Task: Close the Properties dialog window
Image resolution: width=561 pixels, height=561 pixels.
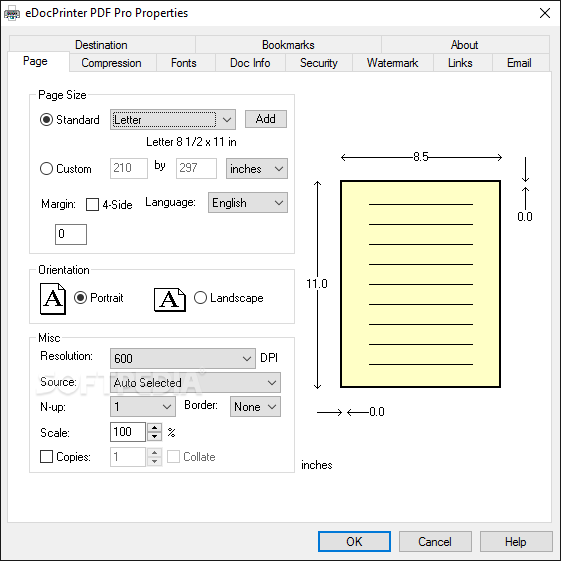Action: pyautogui.click(x=545, y=13)
